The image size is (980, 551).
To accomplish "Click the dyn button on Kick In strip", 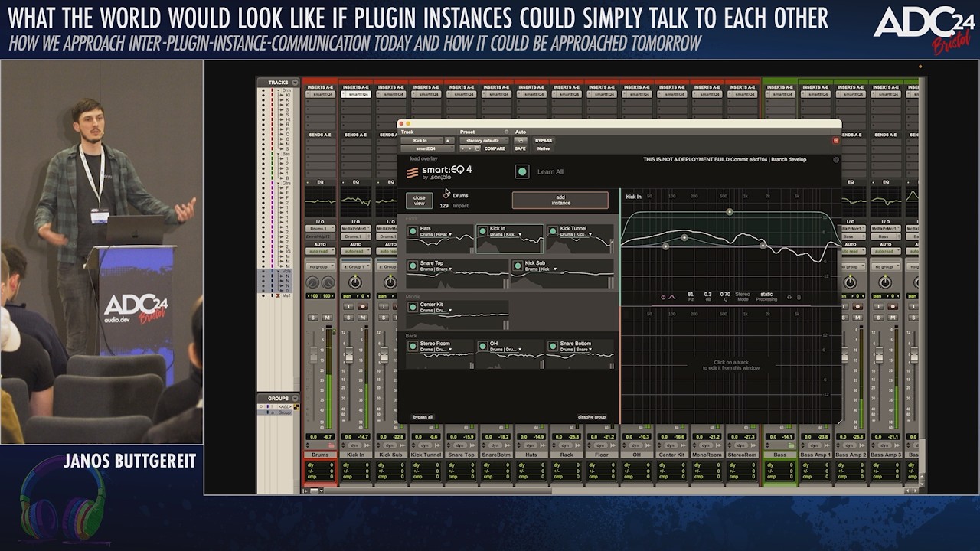I will pos(355,445).
